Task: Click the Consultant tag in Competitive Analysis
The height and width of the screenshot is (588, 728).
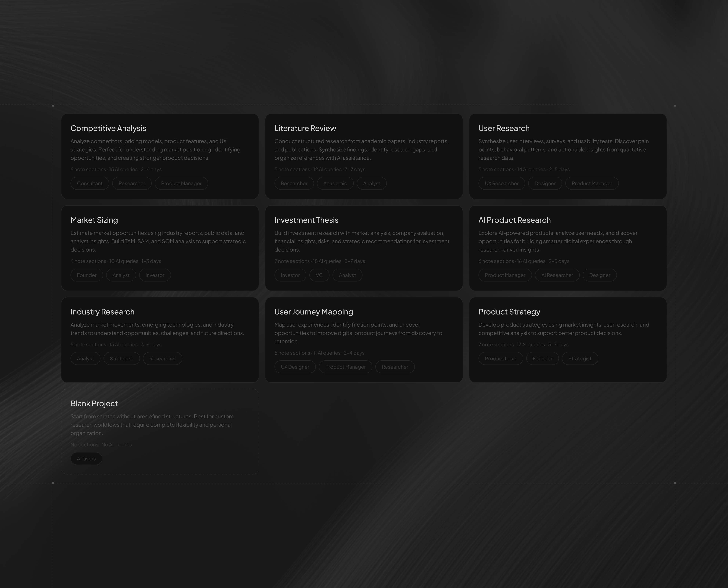Action: pos(90,183)
